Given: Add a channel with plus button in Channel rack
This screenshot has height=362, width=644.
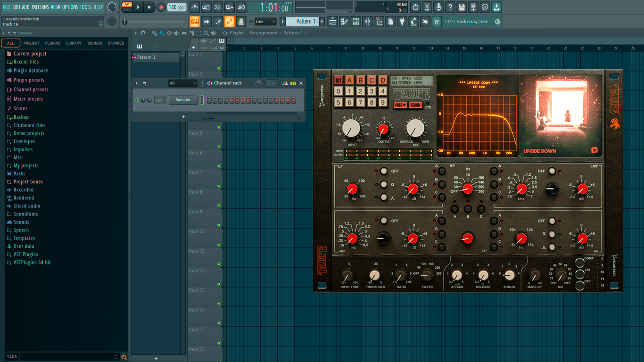Looking at the screenshot, I should 183,117.
